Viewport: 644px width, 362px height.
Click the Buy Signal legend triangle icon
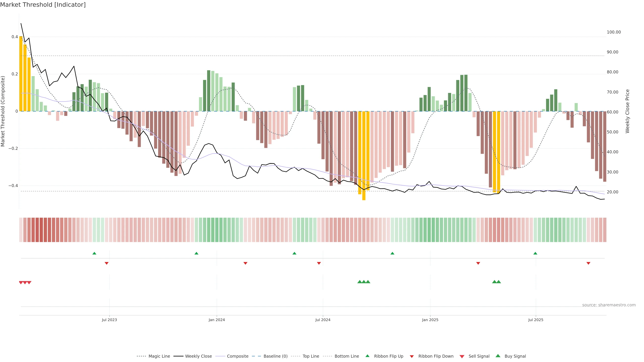(498, 356)
